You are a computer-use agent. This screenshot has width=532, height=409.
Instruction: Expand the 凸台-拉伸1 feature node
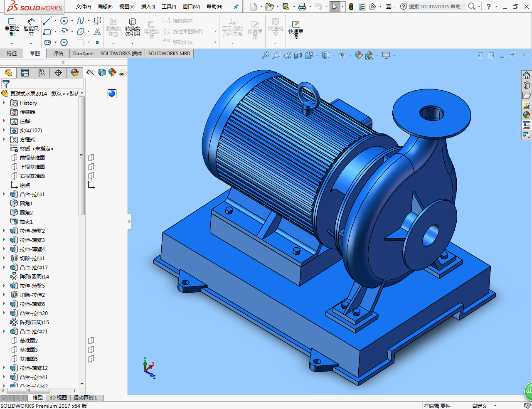point(4,194)
